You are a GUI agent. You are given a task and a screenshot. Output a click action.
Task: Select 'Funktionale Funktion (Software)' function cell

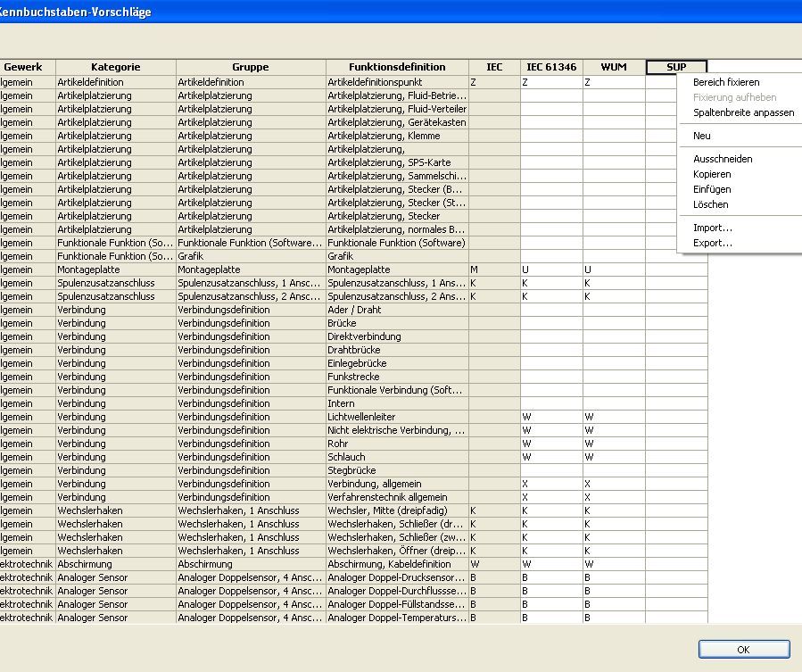pos(397,243)
